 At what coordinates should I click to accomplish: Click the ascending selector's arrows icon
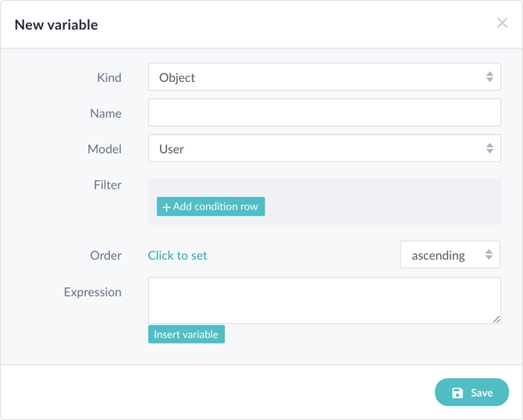point(489,254)
